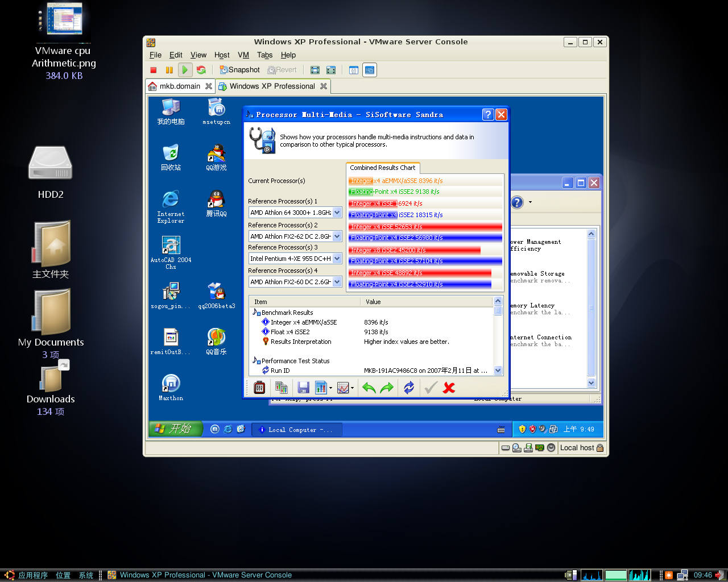Open the Internet Explorer desktop icon
This screenshot has height=582, width=728.
pos(171,206)
